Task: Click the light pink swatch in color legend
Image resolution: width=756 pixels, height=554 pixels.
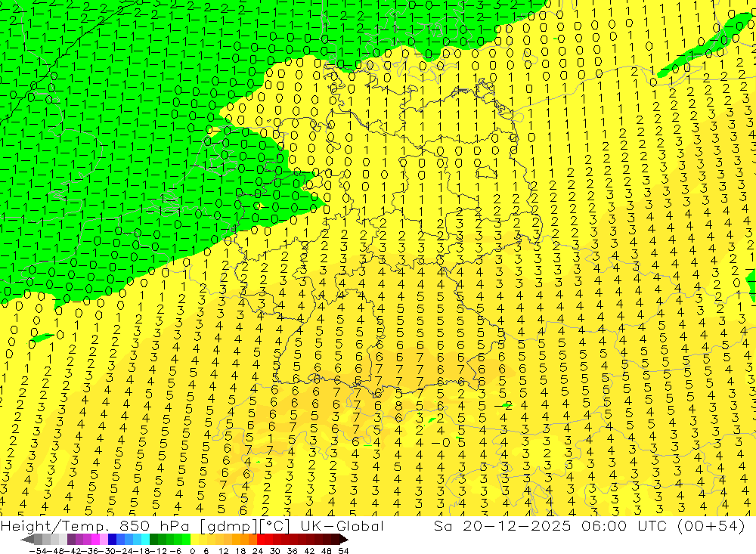Action: point(104,540)
